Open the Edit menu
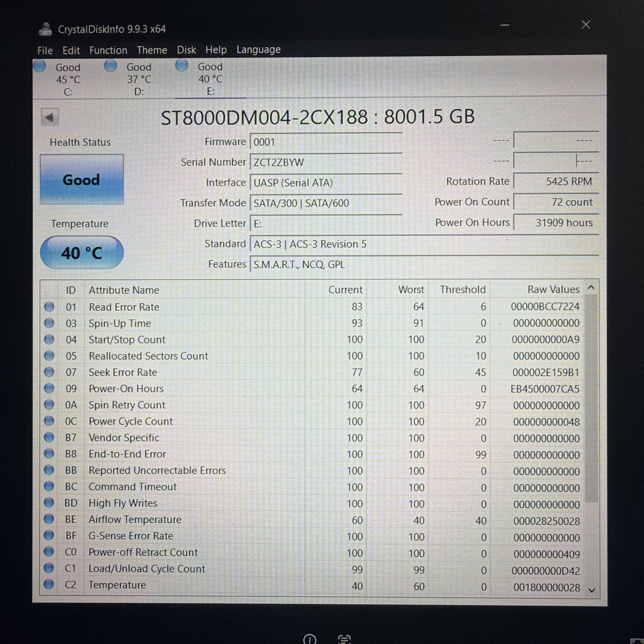Viewport: 644px width, 644px height. coord(71,50)
